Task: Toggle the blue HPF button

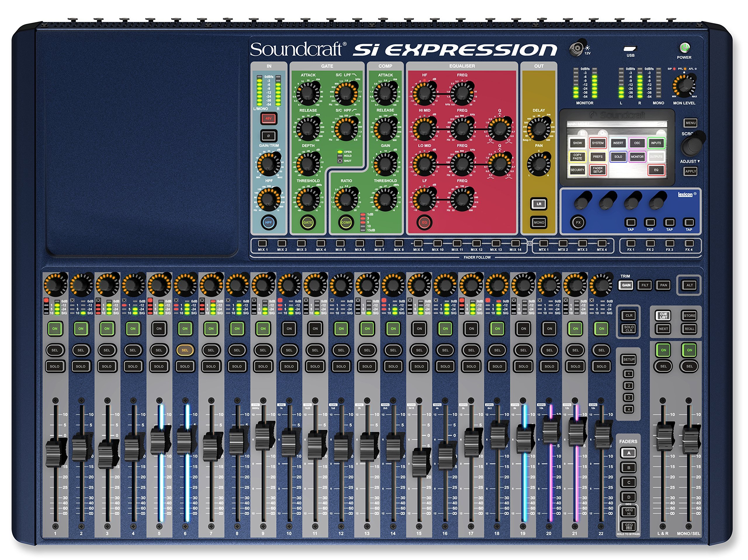Action: tap(269, 222)
